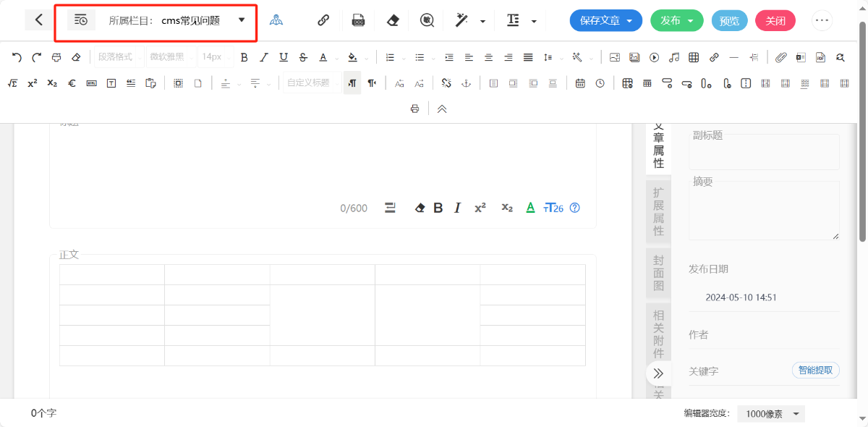
Task: Insert an anchor using anchor icon
Action: pyautogui.click(x=467, y=83)
